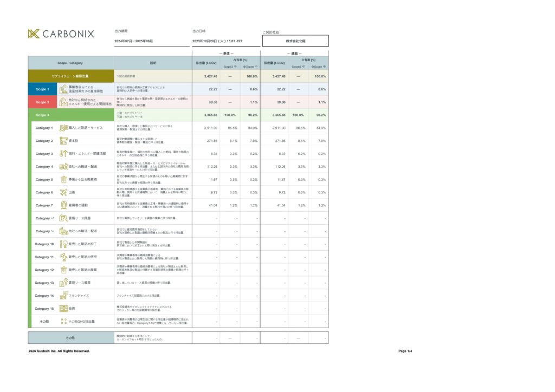
Task: Select the Category 7 employee commuting train icon
Action: 63,205
